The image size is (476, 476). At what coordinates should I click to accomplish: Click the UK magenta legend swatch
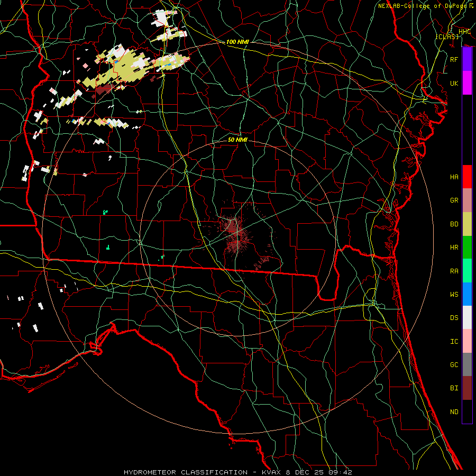[x=467, y=83]
